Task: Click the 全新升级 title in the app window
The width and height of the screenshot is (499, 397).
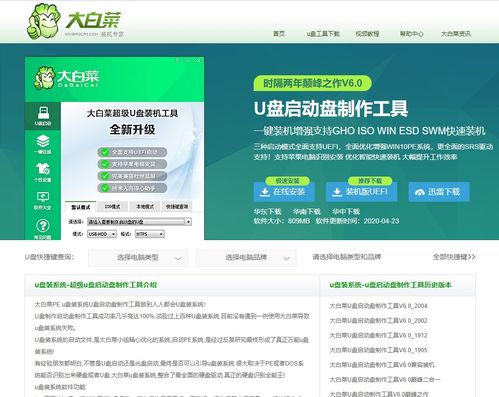Action: click(132, 130)
